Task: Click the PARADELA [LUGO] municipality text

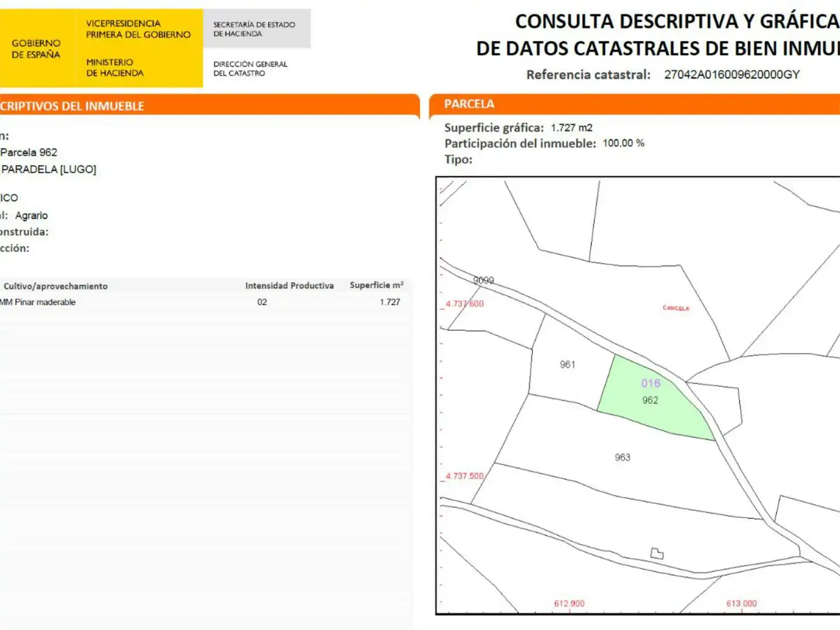Action: pos(49,169)
